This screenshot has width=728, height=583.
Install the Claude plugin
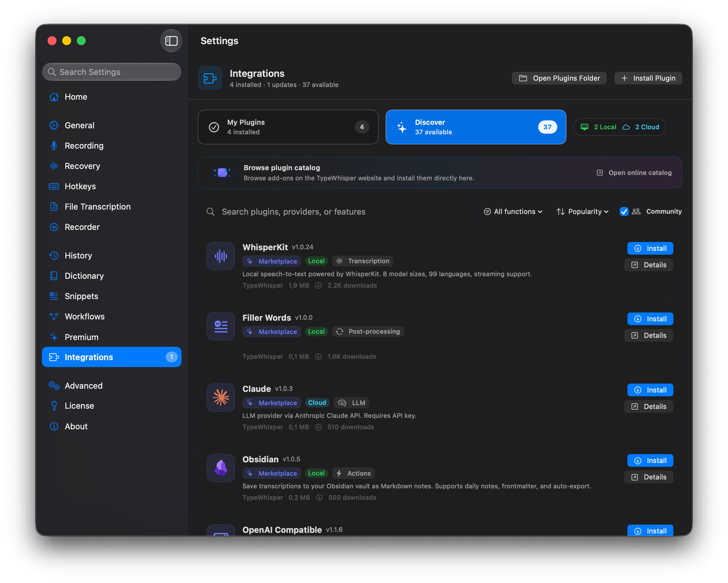coord(650,390)
